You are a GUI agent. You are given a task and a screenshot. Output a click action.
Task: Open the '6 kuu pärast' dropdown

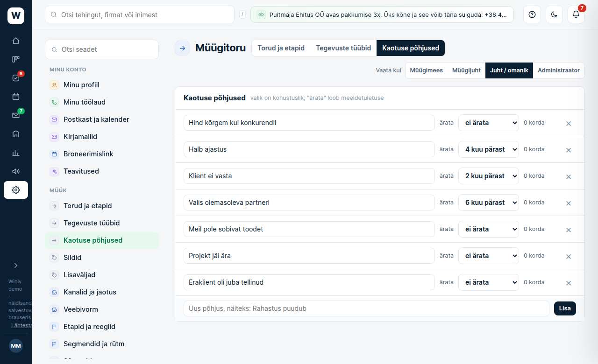[489, 203]
